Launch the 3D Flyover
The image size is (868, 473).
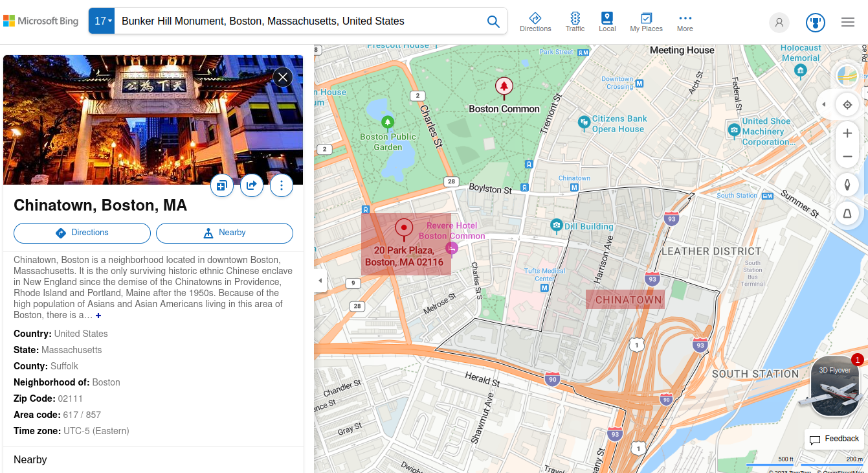[x=835, y=386]
